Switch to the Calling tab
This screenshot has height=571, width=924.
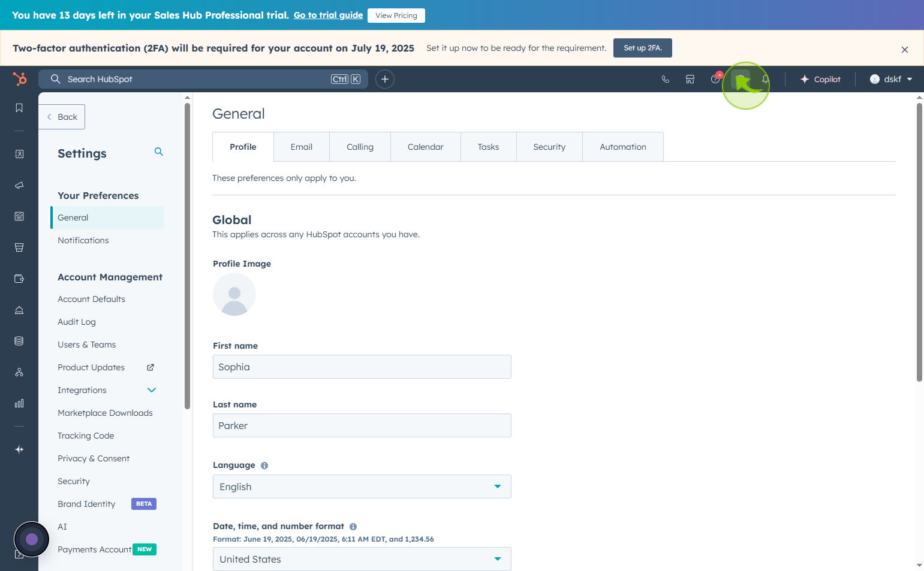(x=360, y=147)
